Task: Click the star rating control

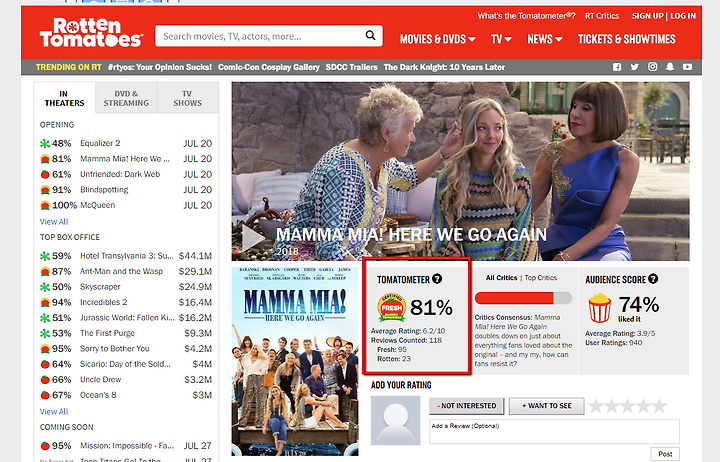Action: pyautogui.click(x=627, y=406)
